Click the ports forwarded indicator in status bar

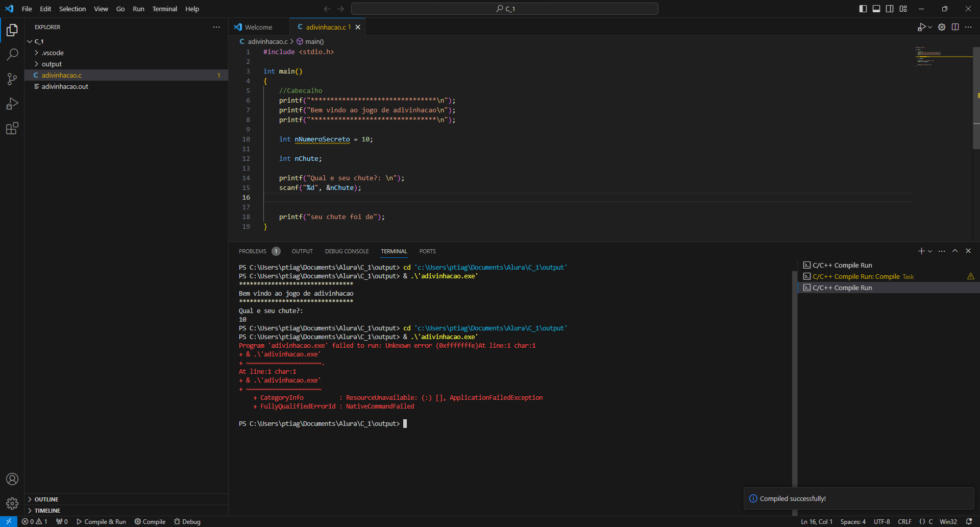pos(62,521)
